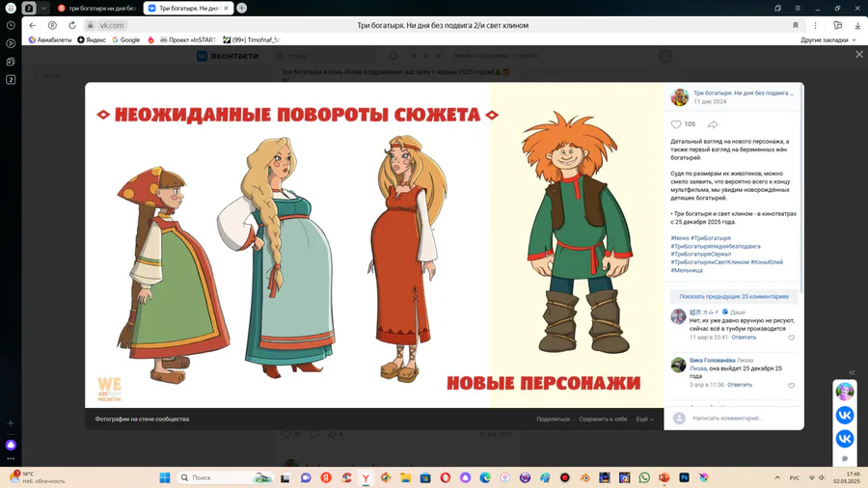
Task: Open Авиабилеты bookmark
Action: click(50, 40)
